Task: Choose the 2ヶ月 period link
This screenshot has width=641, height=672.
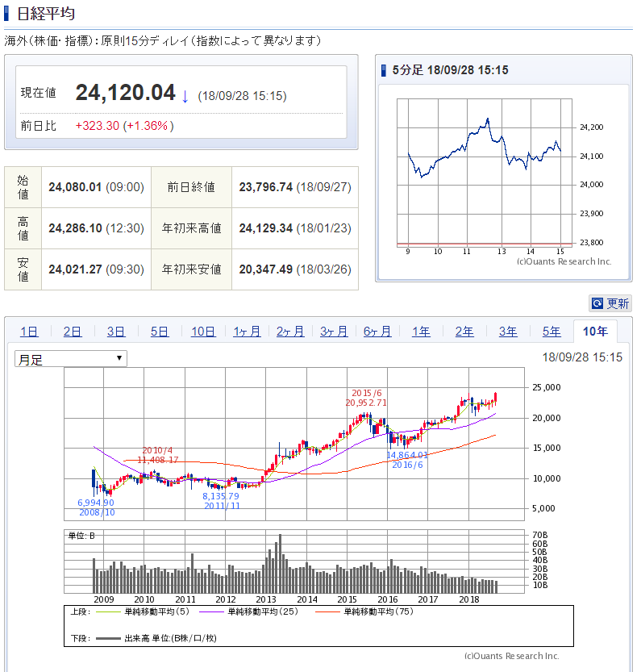Action: [x=290, y=332]
